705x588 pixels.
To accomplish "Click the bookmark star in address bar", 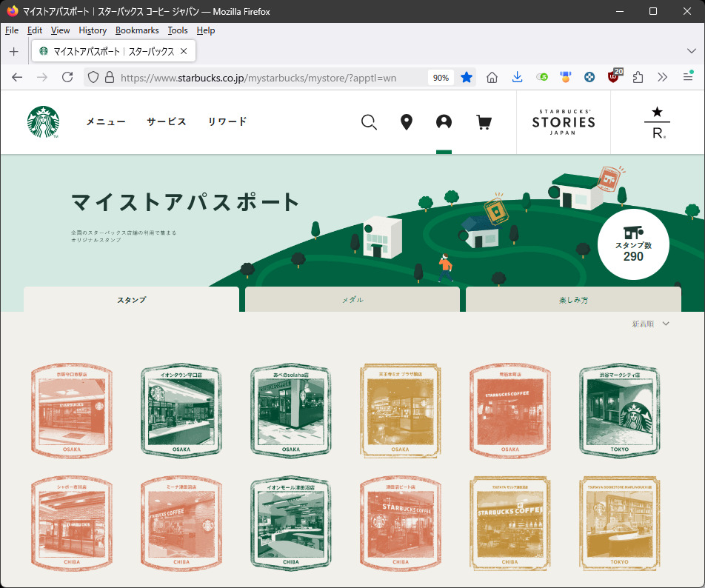I will [x=467, y=77].
